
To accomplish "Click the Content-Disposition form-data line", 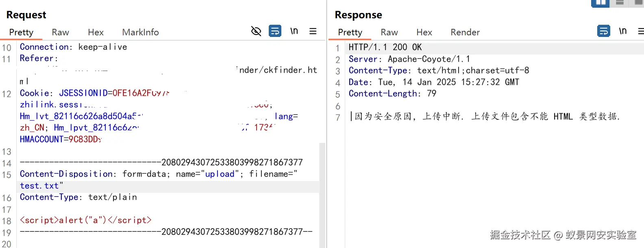I will click(159, 174).
